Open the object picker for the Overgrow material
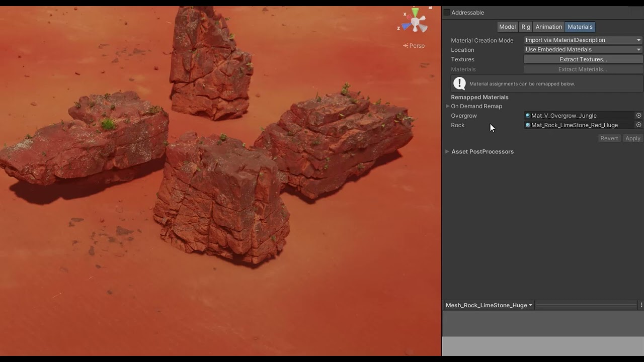 pyautogui.click(x=638, y=115)
